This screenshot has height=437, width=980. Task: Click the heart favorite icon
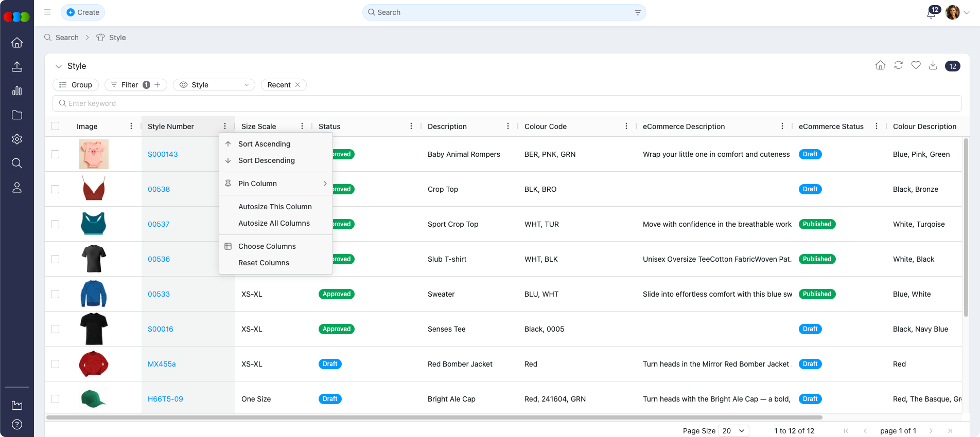(916, 65)
